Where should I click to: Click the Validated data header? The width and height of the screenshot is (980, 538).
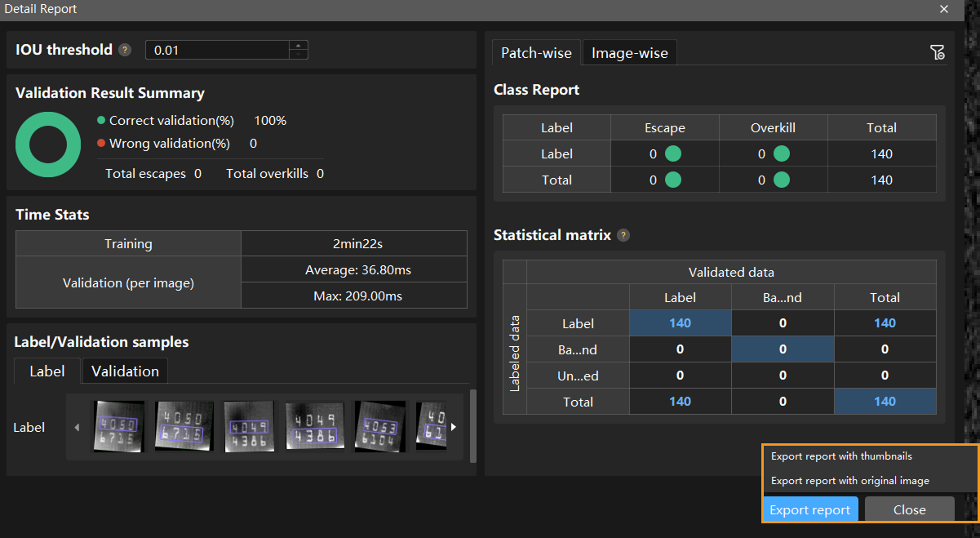click(x=731, y=273)
